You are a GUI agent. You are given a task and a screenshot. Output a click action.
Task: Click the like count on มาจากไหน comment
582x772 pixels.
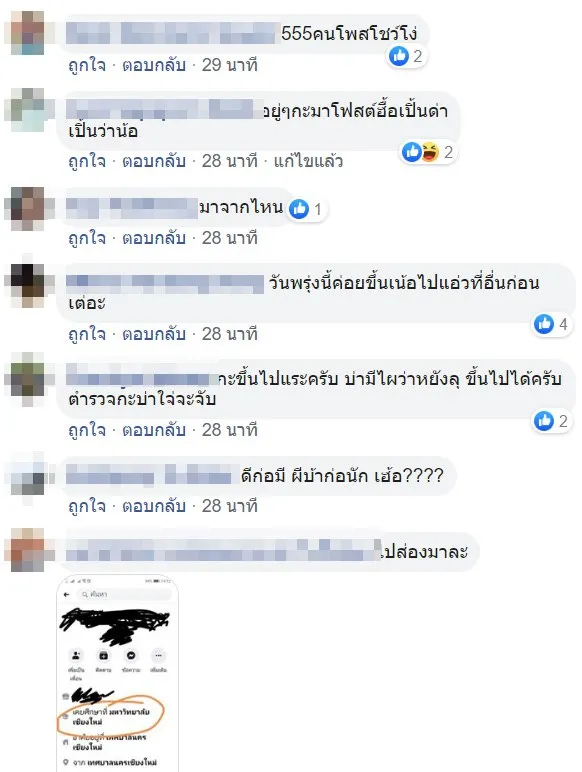tap(318, 210)
